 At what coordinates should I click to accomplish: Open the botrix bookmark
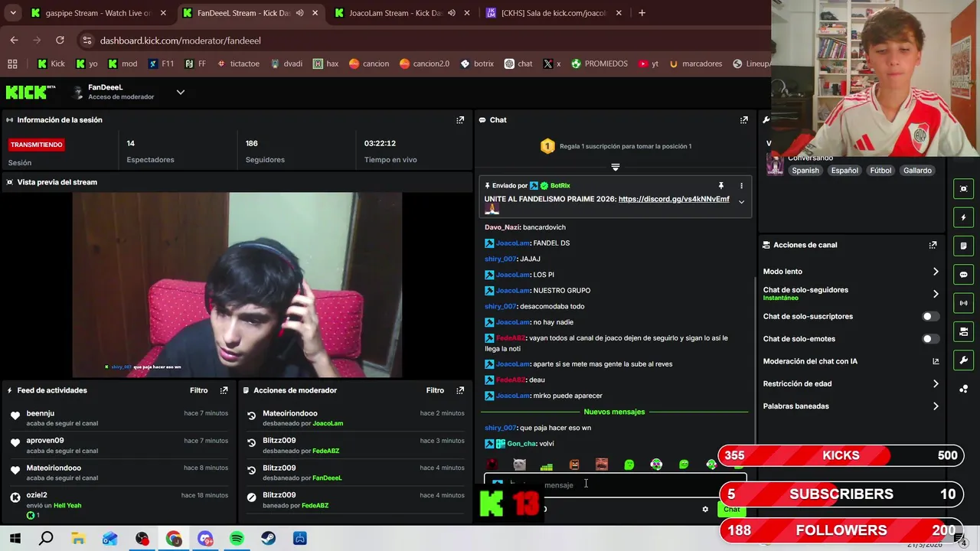click(x=476, y=64)
